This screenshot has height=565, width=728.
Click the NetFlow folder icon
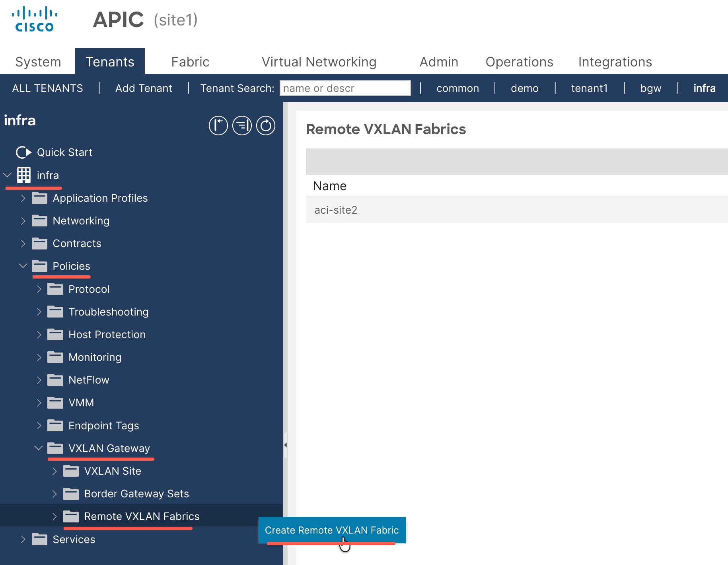coord(55,380)
